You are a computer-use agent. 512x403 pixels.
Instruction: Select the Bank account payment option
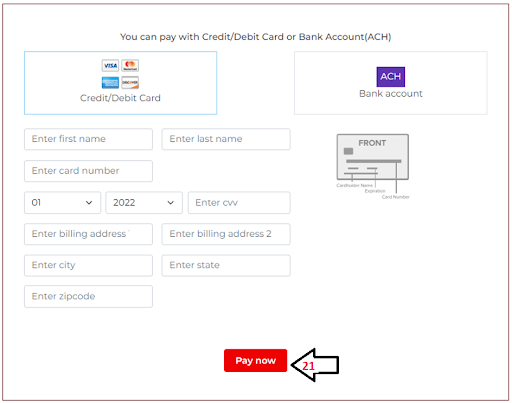[391, 83]
